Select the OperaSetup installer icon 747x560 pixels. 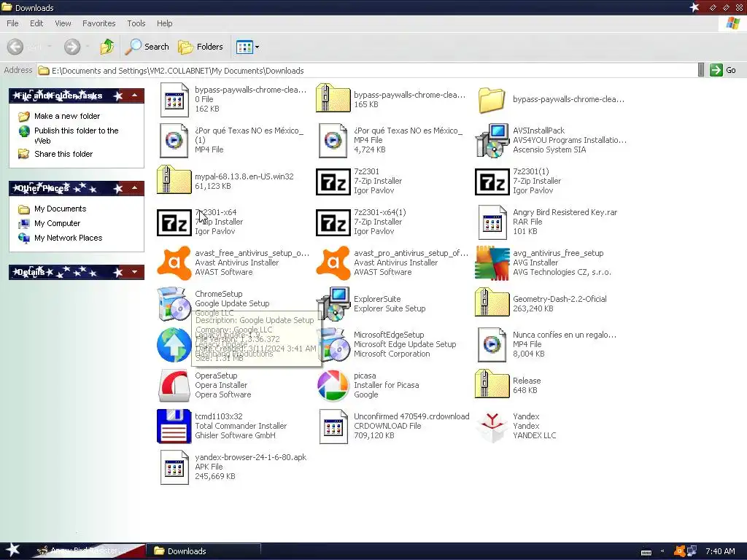[174, 385]
